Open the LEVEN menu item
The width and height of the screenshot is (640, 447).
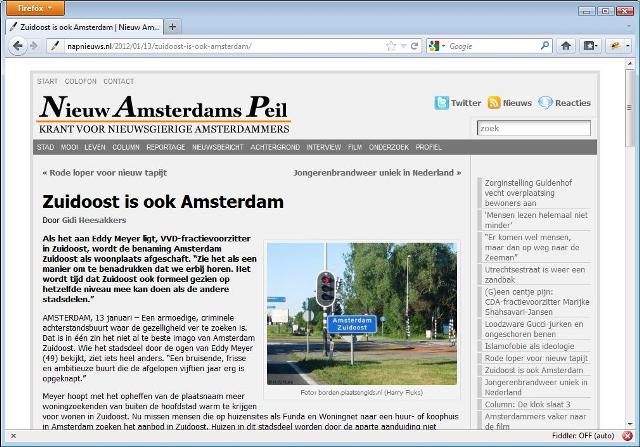[95, 147]
